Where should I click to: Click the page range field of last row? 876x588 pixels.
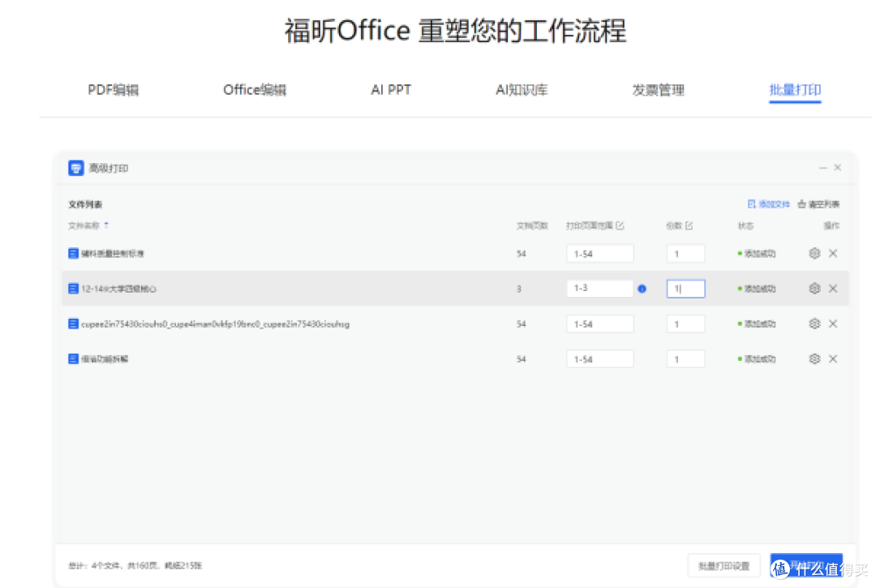coord(599,359)
